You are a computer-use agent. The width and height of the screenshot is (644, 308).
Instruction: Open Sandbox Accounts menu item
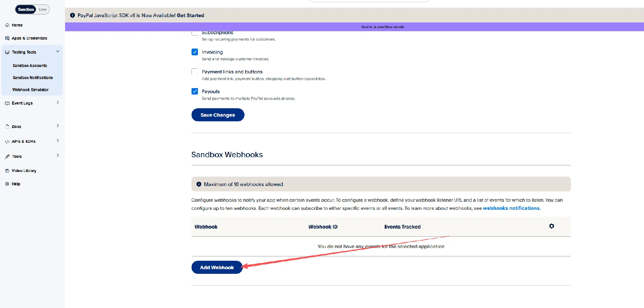[30, 66]
